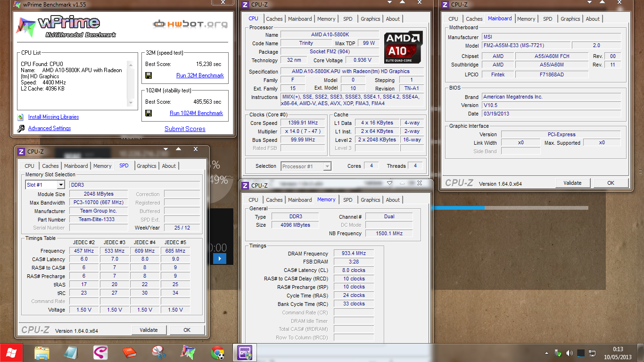Click the Multiplier value x 14.0 ( 7 - 47 )

pyautogui.click(x=303, y=132)
